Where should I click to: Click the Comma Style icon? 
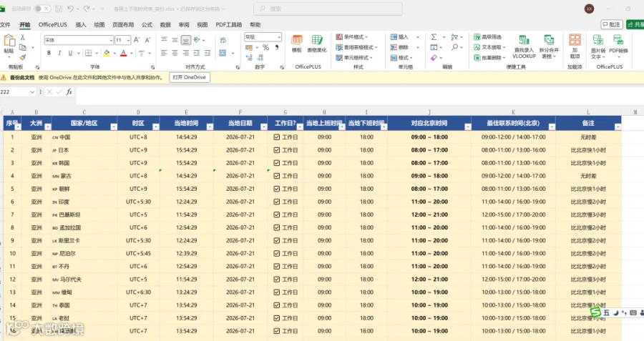[x=277, y=48]
